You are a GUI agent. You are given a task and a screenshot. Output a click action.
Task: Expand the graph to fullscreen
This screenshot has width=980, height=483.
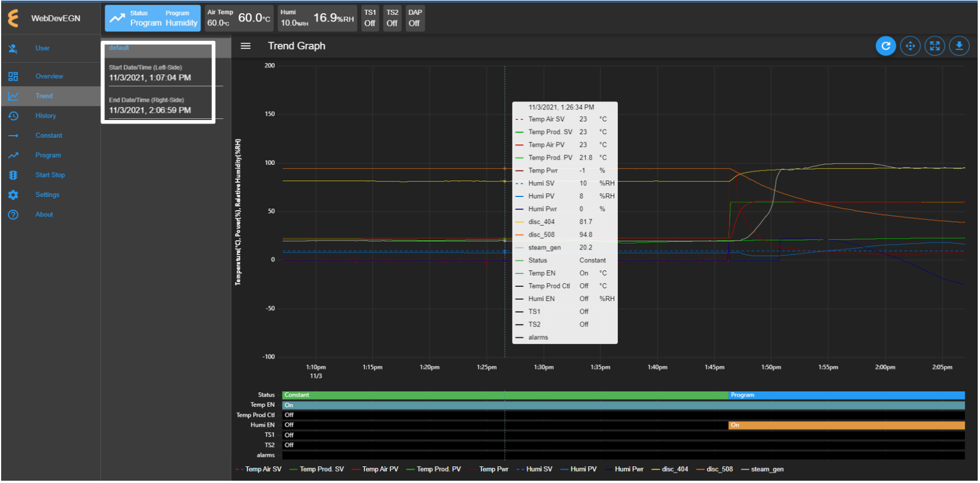(935, 46)
